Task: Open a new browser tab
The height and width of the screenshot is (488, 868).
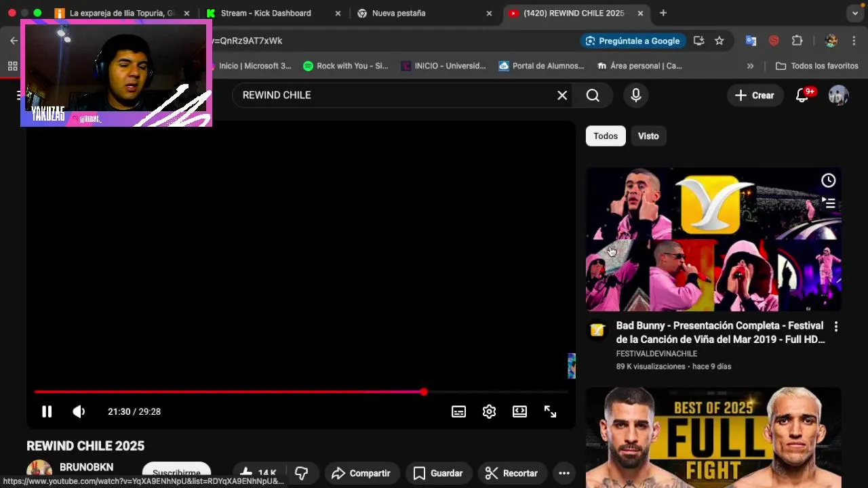Action: (x=663, y=13)
